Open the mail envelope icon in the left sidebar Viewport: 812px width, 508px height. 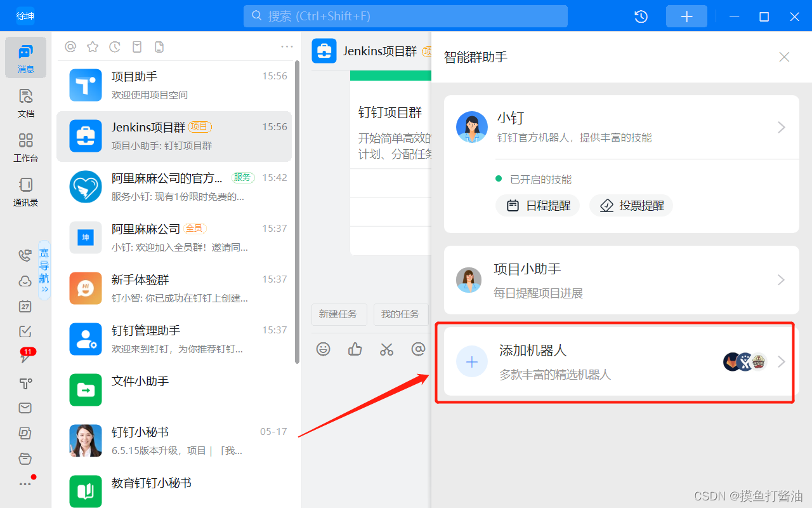(25, 408)
